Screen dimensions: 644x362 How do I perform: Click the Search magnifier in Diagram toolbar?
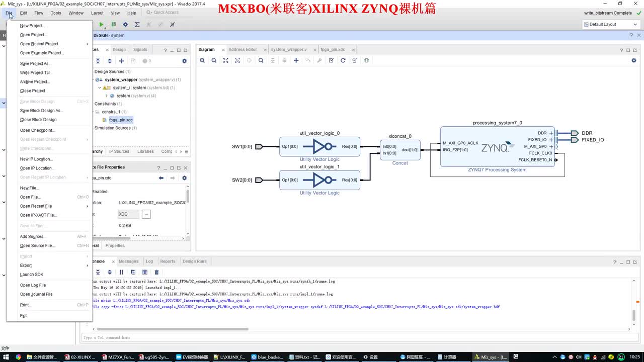(261, 60)
